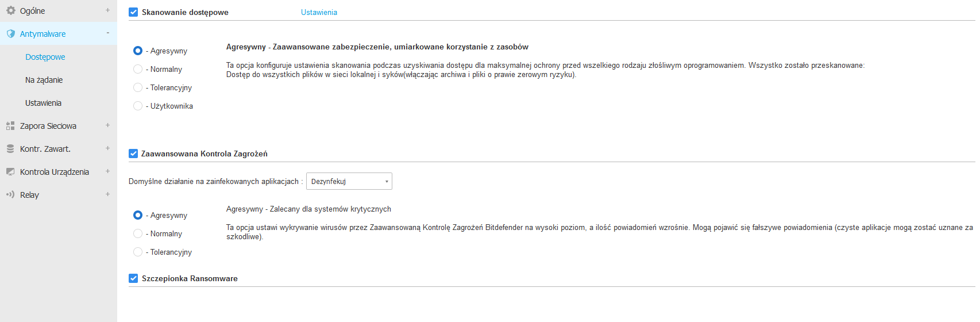This screenshot has width=980, height=322.
Task: Open Ustawienia link next to Skanowanie dostępowe
Action: click(x=319, y=12)
